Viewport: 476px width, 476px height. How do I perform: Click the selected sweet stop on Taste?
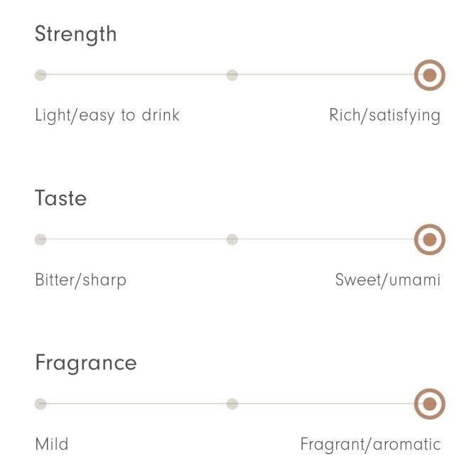coord(429,239)
